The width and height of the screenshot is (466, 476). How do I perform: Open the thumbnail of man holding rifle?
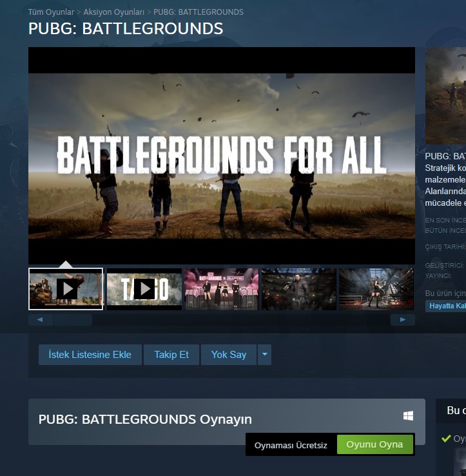[x=299, y=289]
